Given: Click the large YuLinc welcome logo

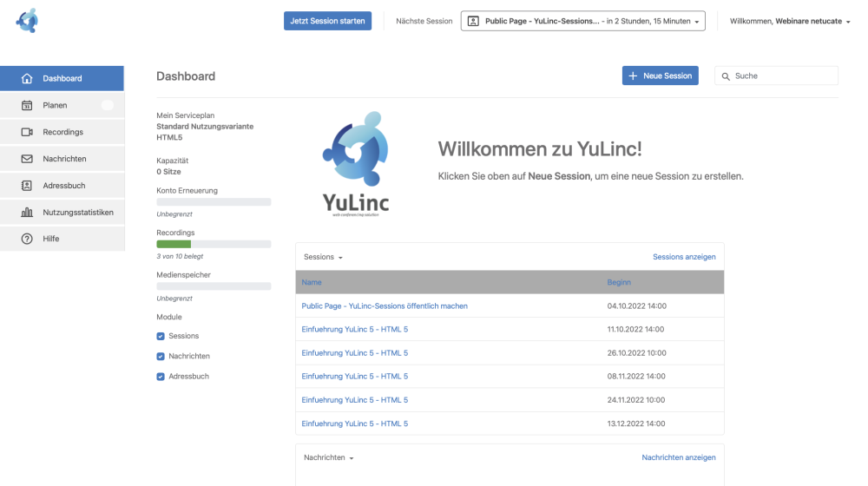Looking at the screenshot, I should pyautogui.click(x=356, y=164).
